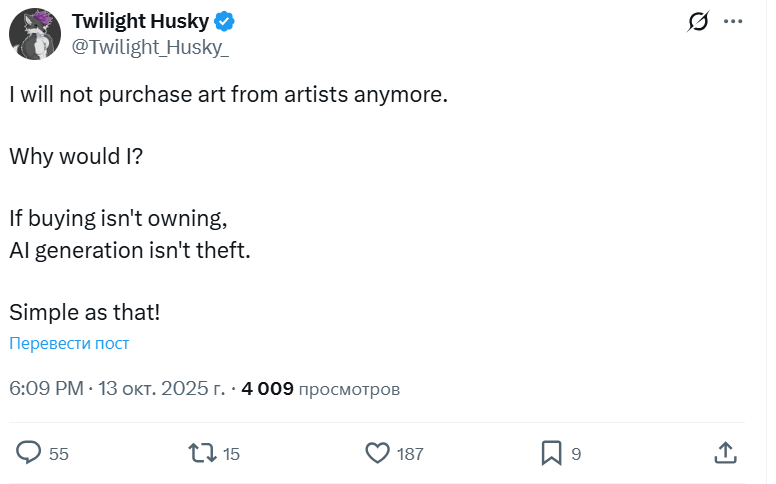
Task: Open the @Twilight_Husky_ handle link
Action: 142,49
